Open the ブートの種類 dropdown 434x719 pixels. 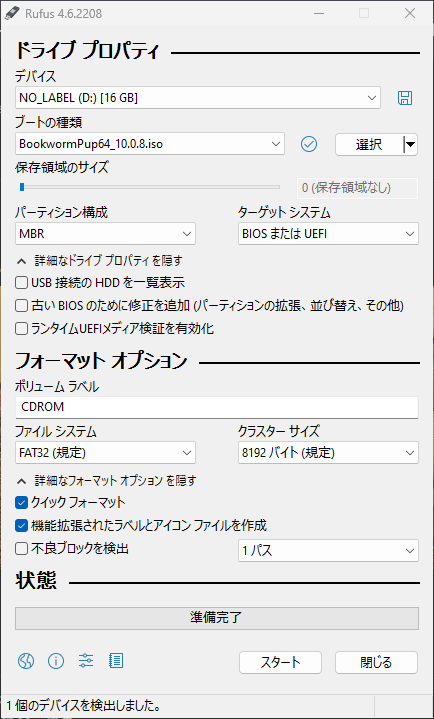(150, 144)
